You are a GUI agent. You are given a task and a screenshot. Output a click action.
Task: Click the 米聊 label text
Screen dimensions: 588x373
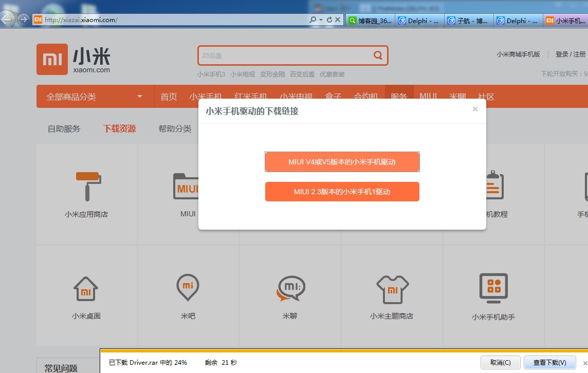[x=290, y=316]
